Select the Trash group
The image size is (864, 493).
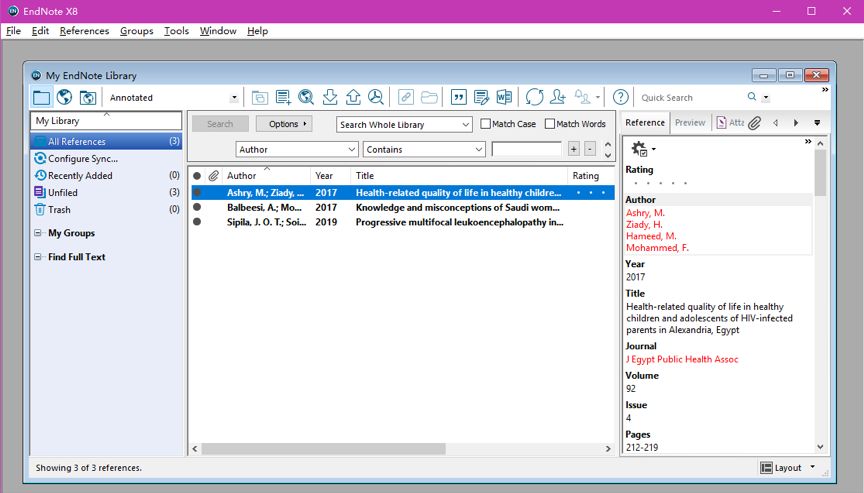(106, 210)
